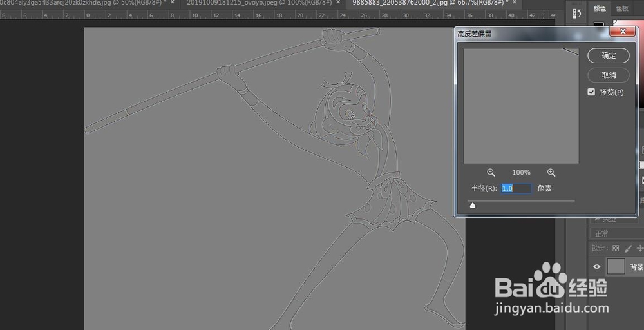Select the 背景 layer thumbnail
Viewport: 644px width, 330px height.
point(616,267)
